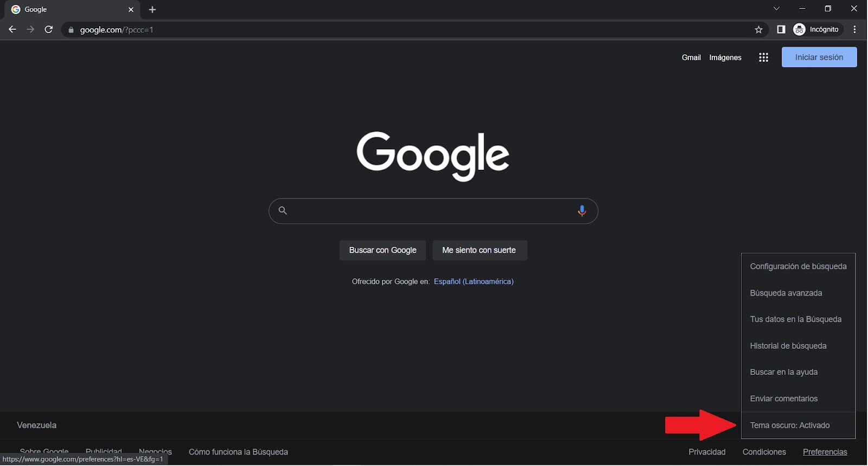Close the Google tab

pyautogui.click(x=131, y=10)
